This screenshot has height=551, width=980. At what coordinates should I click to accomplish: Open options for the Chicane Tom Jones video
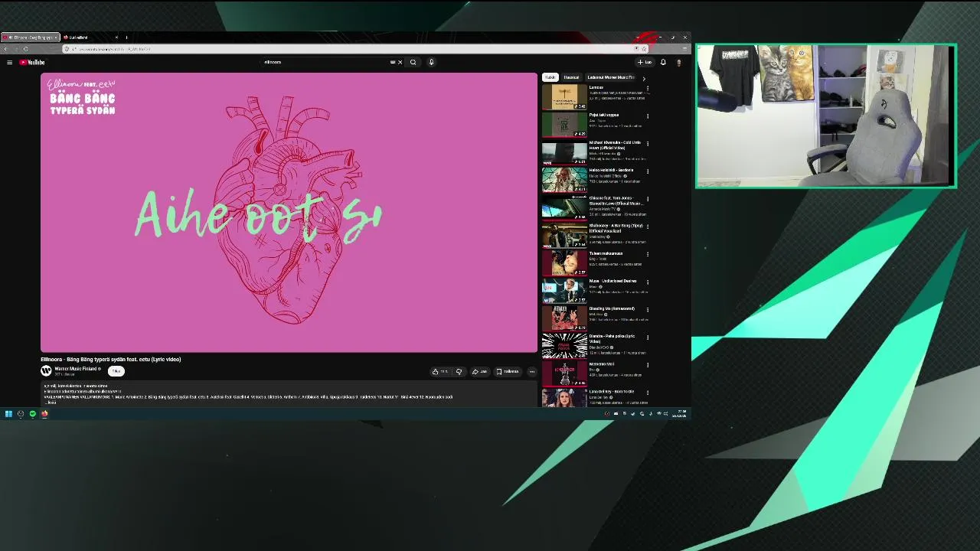648,199
